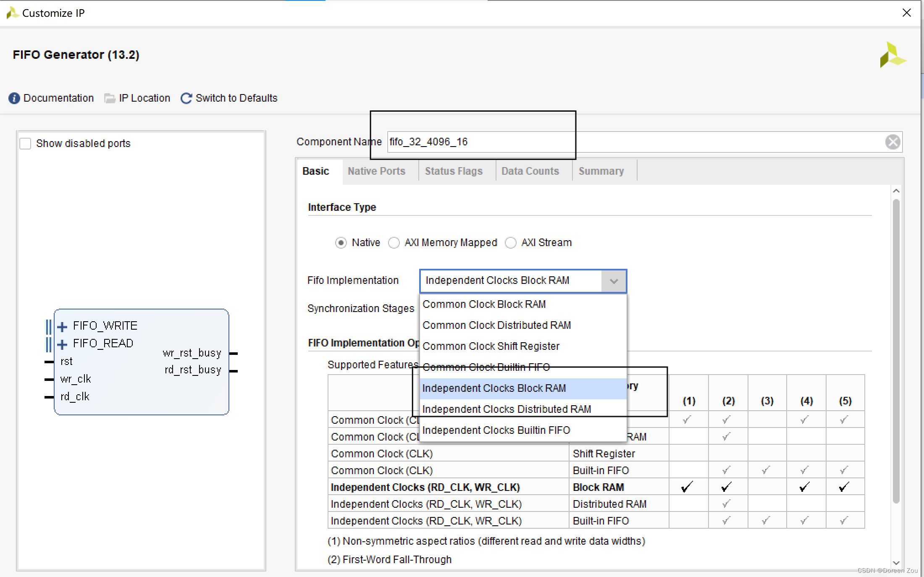Select Independent Clocks Distributed RAM option
The height and width of the screenshot is (577, 924).
pos(507,409)
